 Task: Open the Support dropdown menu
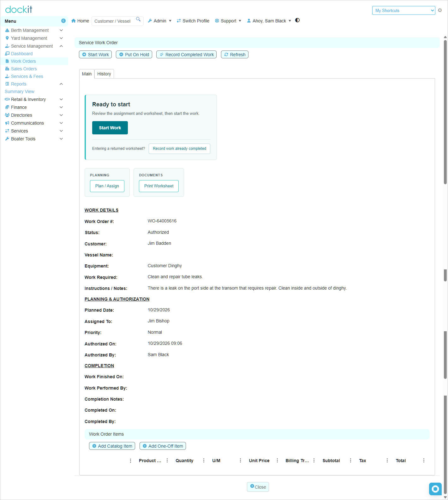(228, 21)
